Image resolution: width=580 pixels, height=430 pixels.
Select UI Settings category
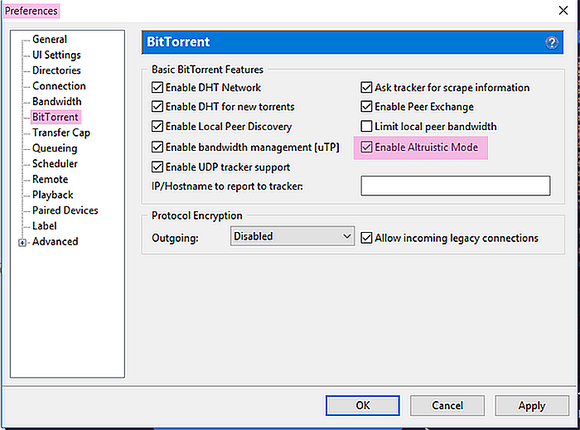(x=57, y=55)
